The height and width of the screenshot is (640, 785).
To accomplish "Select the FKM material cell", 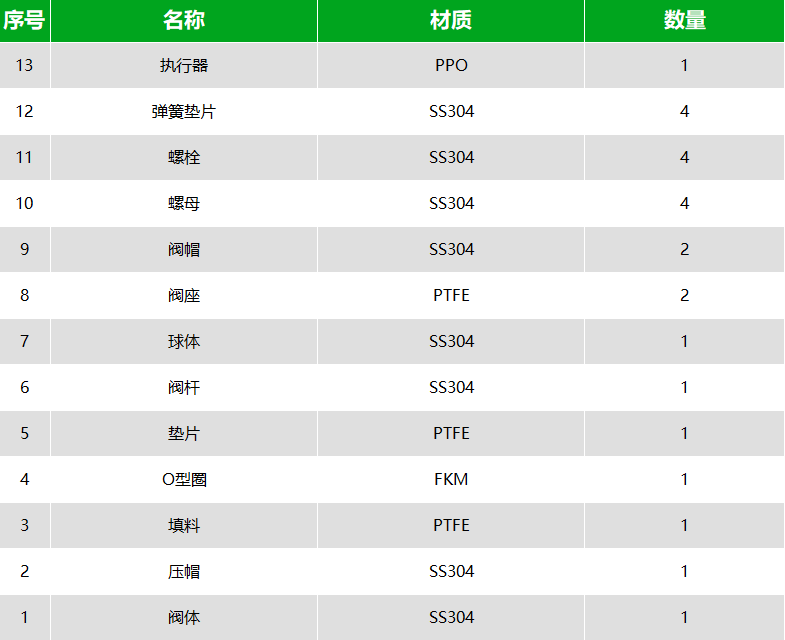I will coord(451,479).
